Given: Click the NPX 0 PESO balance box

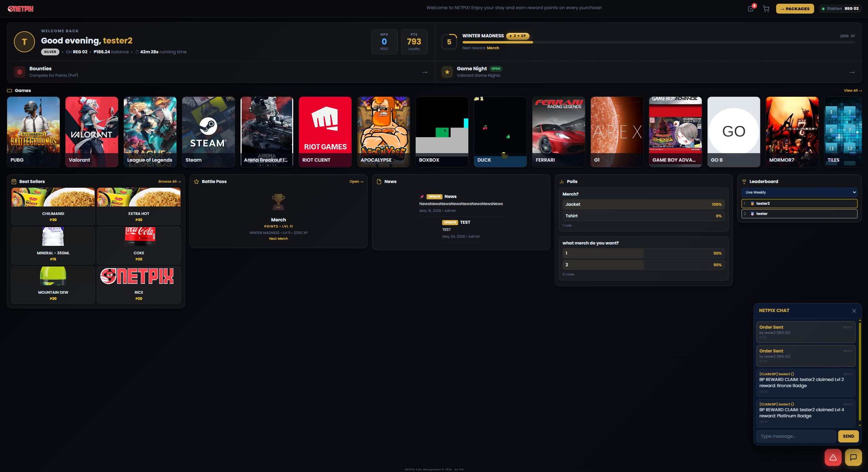Looking at the screenshot, I should click(x=384, y=42).
